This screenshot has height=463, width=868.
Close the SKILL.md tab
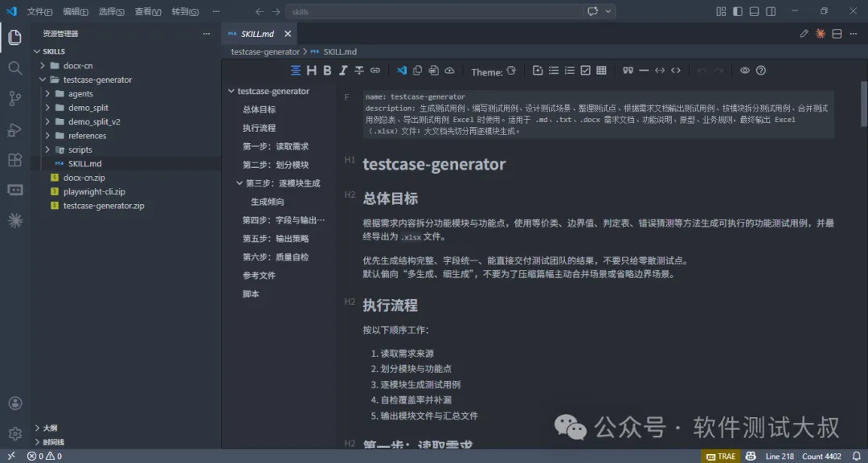coord(287,34)
